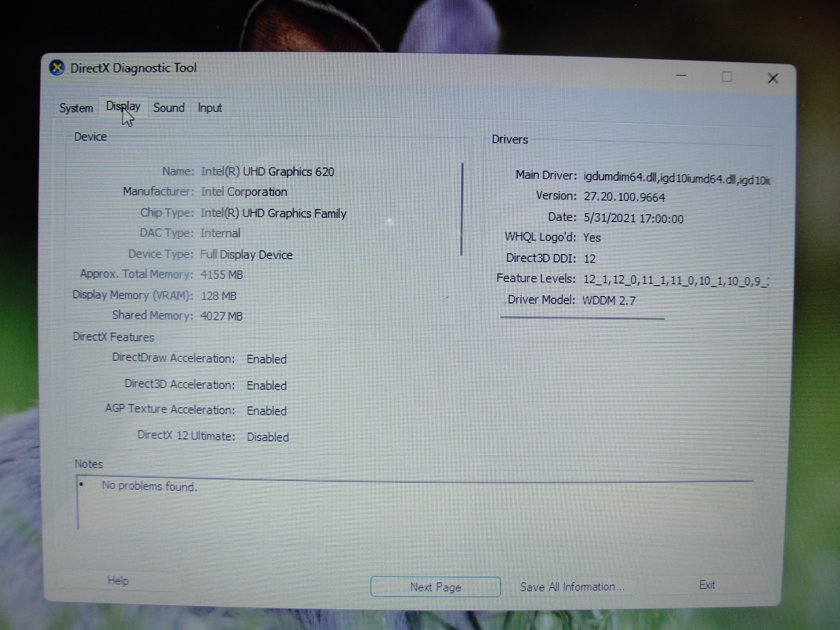Click the Next Page button
The height and width of the screenshot is (630, 840).
tap(435, 587)
